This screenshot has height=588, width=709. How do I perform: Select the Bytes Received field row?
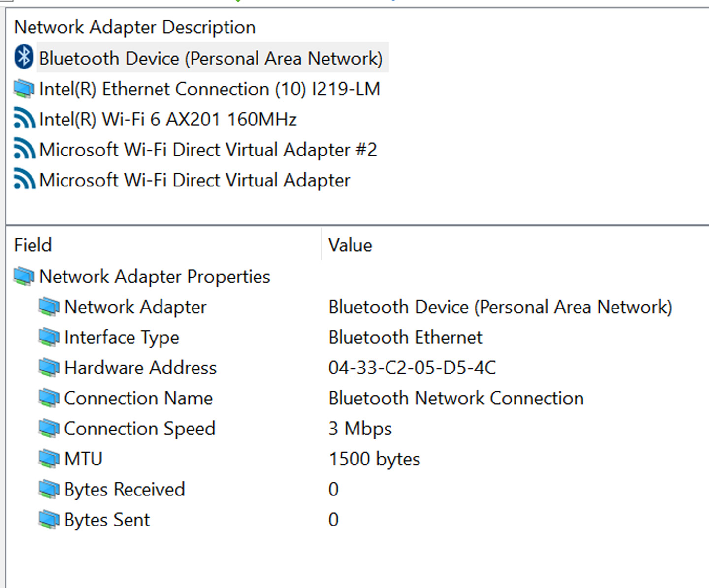coord(125,490)
